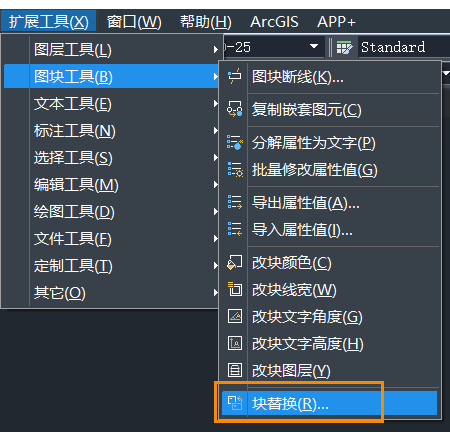Click the 图块断线 icon in submenu

[235, 77]
